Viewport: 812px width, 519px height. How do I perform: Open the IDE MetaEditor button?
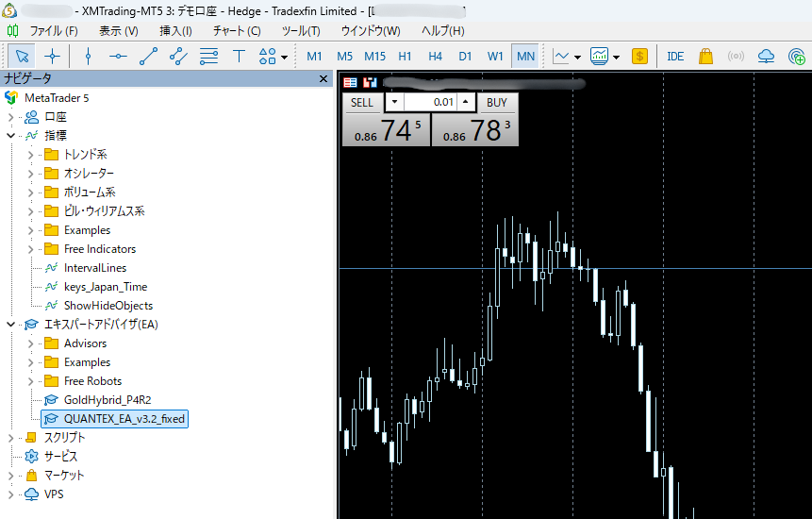coord(675,57)
